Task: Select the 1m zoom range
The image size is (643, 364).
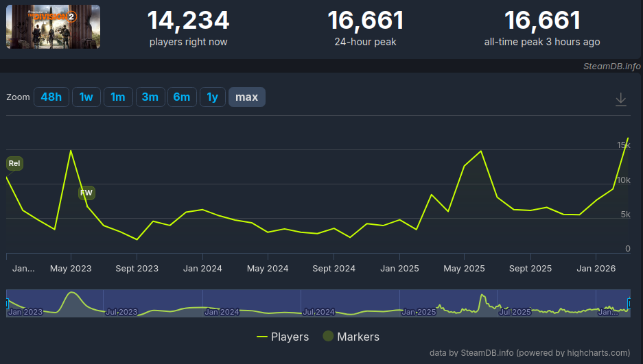Action: pos(118,97)
